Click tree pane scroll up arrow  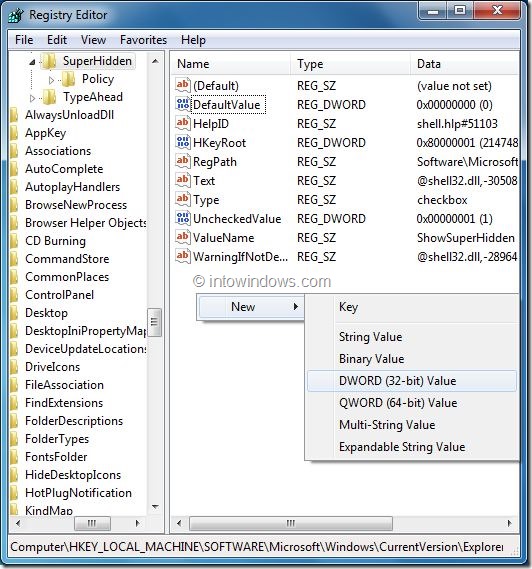tap(155, 61)
